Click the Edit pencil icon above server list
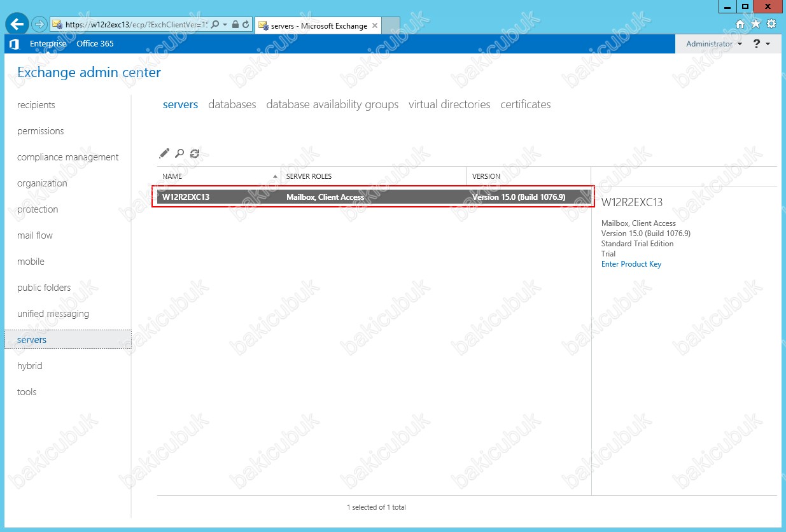This screenshot has height=532, width=786. click(164, 153)
